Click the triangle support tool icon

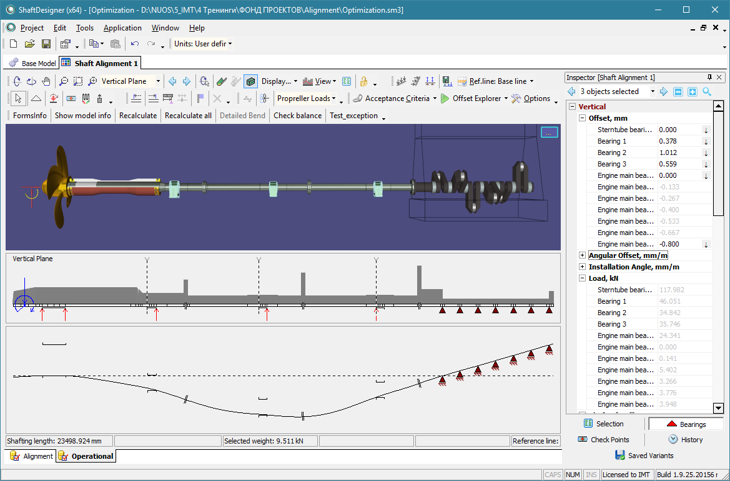[36, 99]
